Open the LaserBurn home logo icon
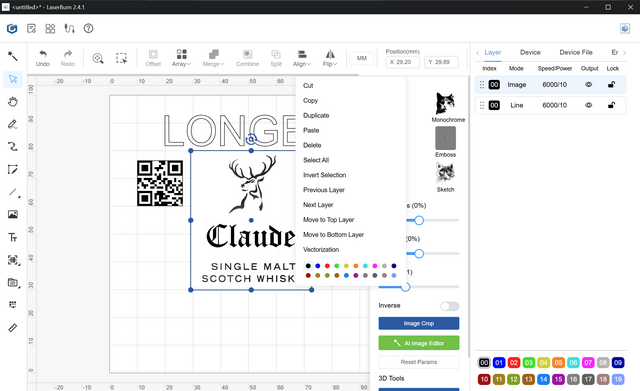The height and width of the screenshot is (391, 640). tap(12, 29)
